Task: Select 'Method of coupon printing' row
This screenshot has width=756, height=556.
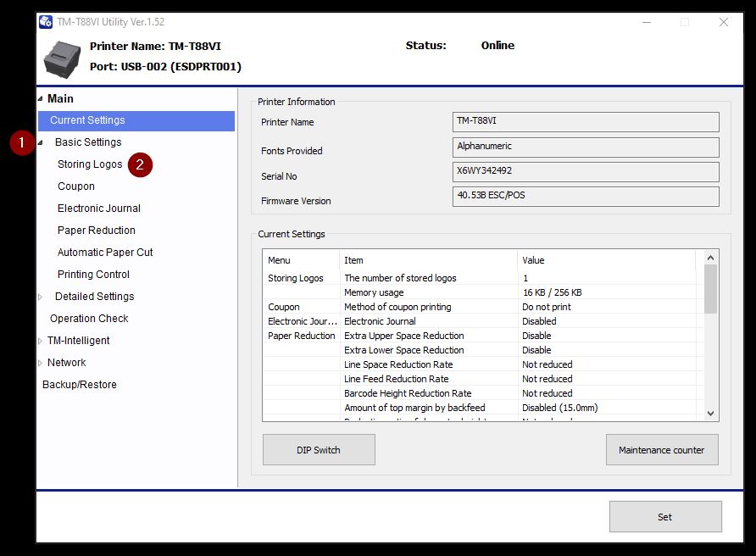Action: (482, 307)
